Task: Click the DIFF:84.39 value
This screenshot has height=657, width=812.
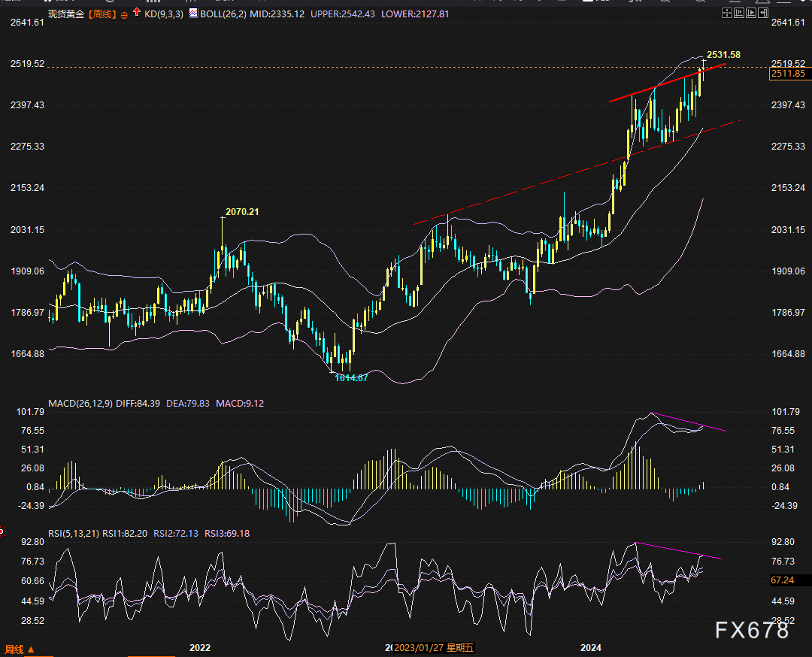Action: pyautogui.click(x=138, y=404)
